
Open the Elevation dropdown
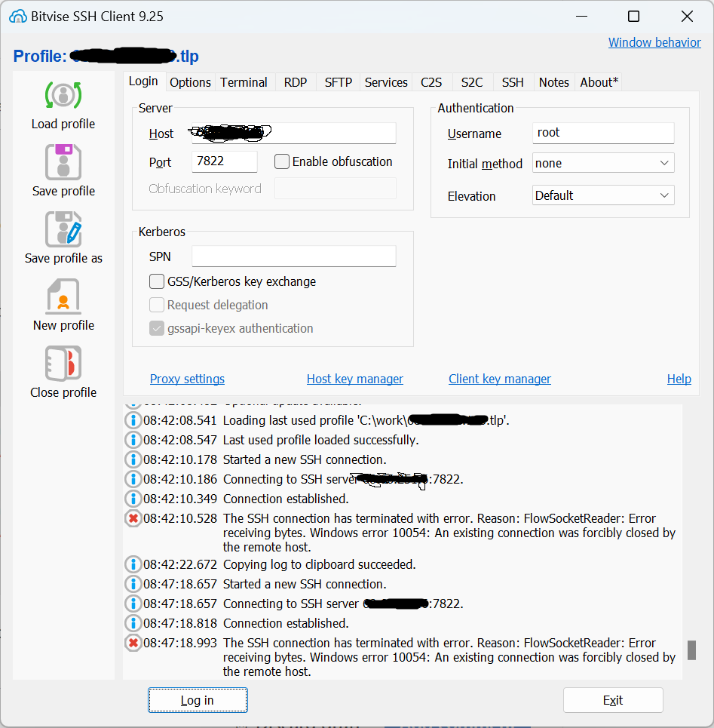[x=602, y=195]
